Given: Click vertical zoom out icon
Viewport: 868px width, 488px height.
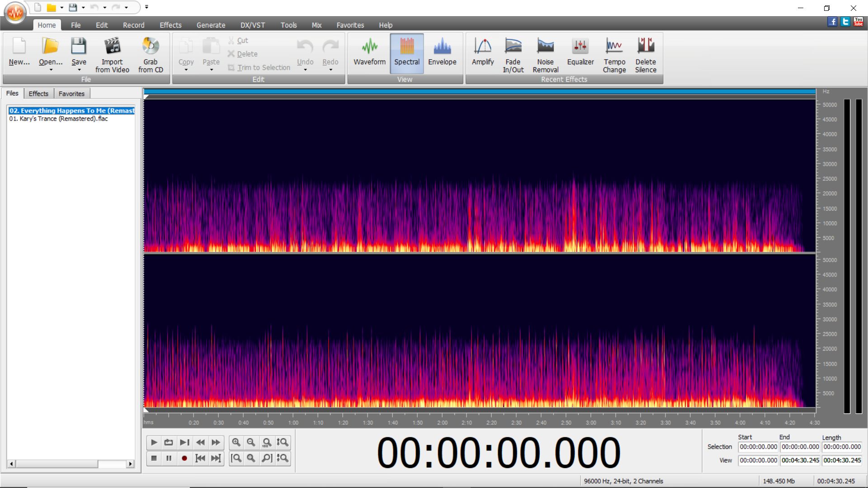Looking at the screenshot, I should [x=283, y=458].
